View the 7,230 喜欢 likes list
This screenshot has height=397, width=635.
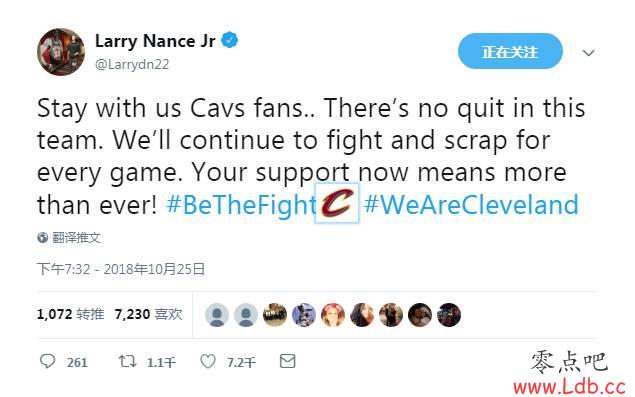(149, 314)
